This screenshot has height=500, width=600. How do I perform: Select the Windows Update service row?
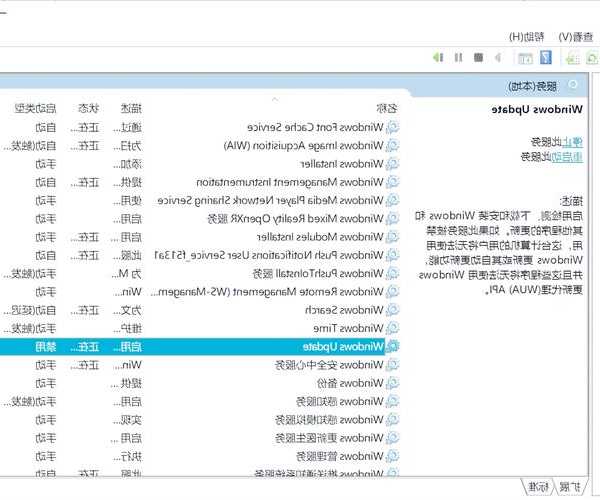[x=340, y=346]
